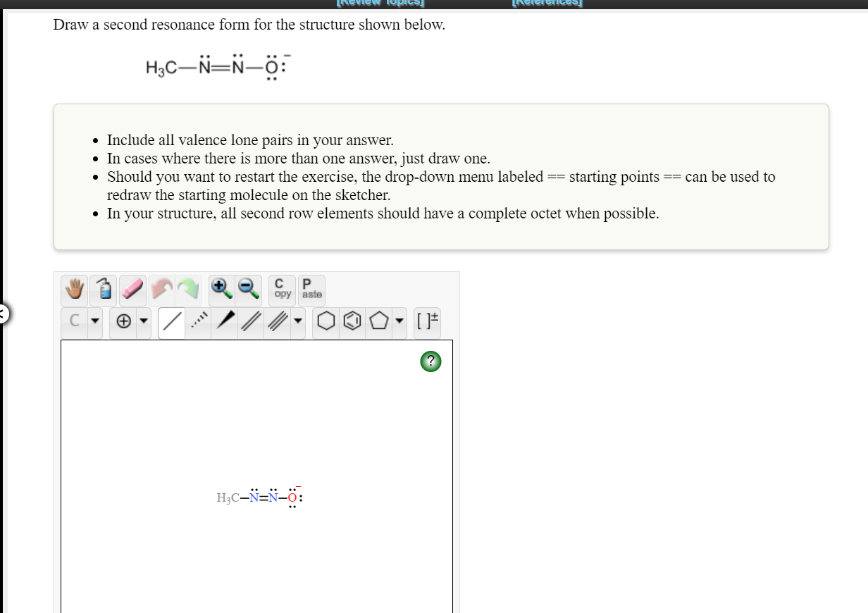Screen dimensions: 868x613
Task: Select the cyclohexane ring tool
Action: tap(326, 322)
